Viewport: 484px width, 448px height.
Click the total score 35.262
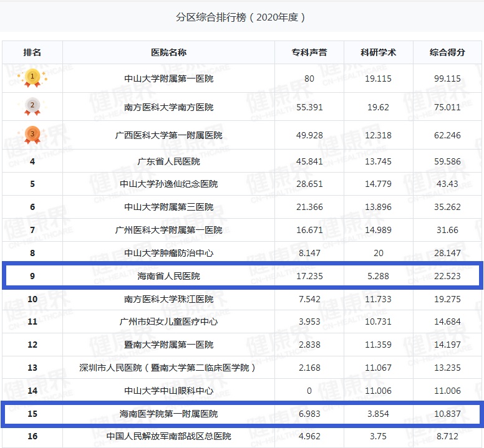pos(448,207)
